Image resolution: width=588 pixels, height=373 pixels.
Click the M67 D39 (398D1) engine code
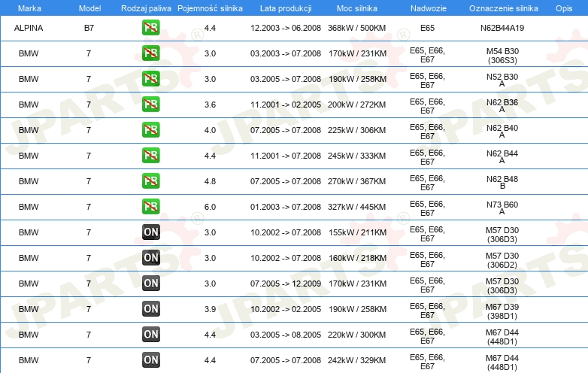(502, 311)
